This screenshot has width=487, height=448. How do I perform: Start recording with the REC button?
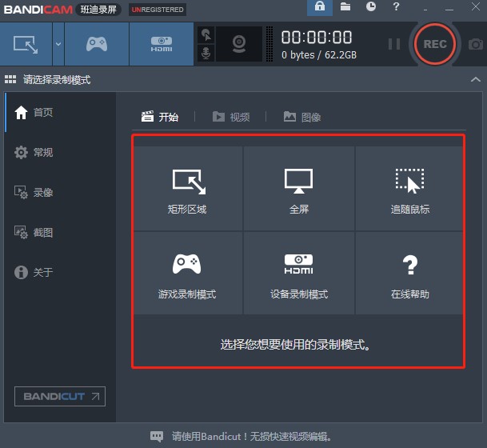pos(435,44)
